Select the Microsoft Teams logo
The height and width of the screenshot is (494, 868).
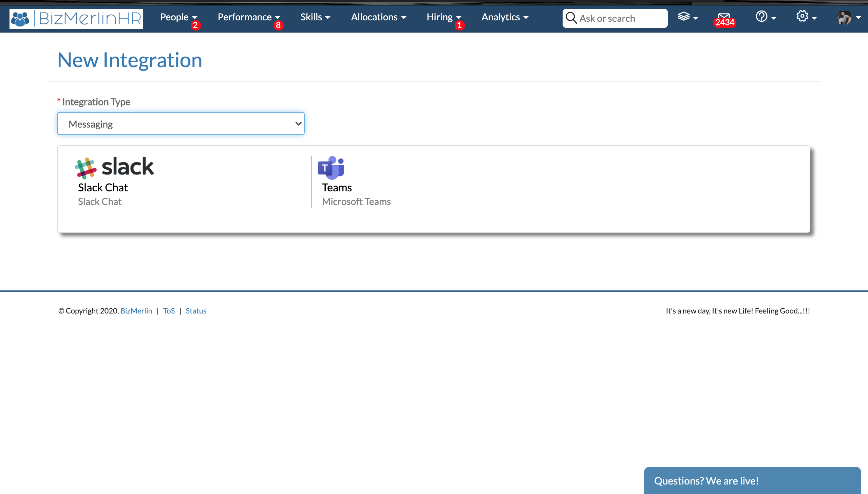pos(331,168)
